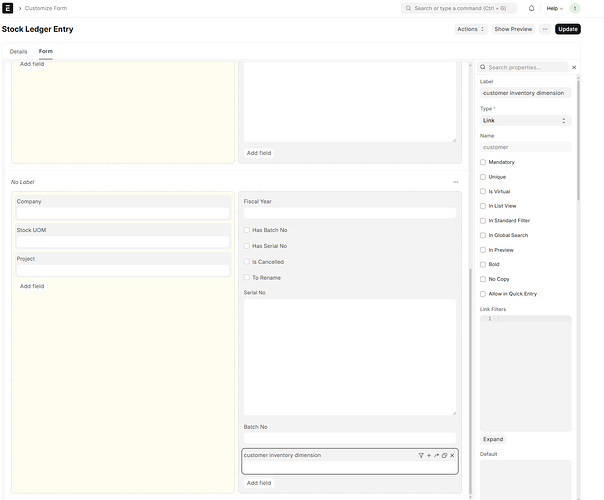Select the Stock UOM field
This screenshot has width=604, height=500.
123,236
